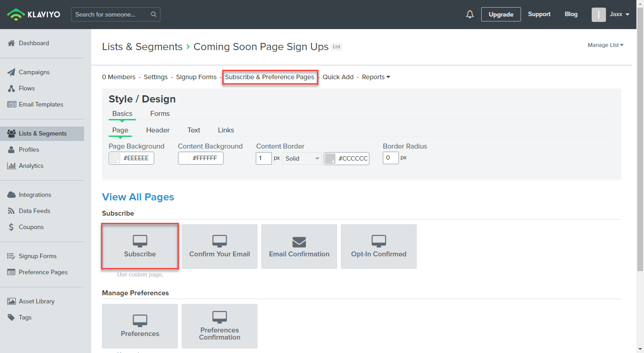This screenshot has height=353, width=644.
Task: Click the Data Feeds RSS icon
Action: pyautogui.click(x=12, y=211)
